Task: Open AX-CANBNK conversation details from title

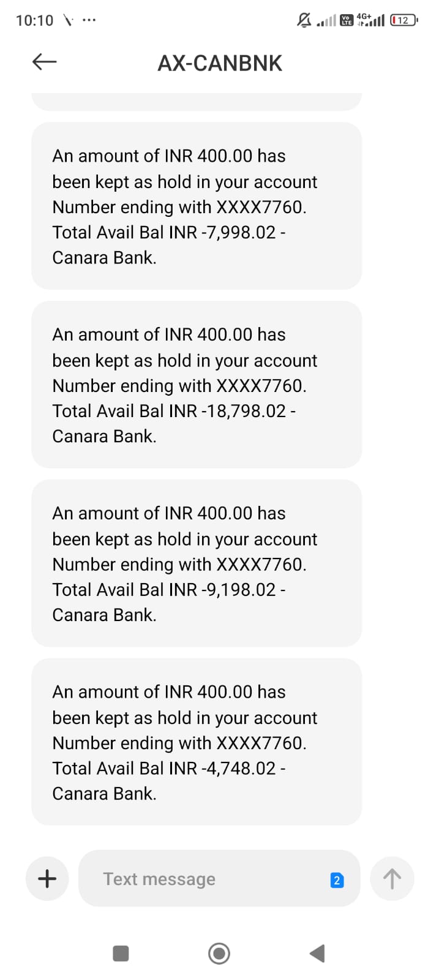Action: click(220, 63)
